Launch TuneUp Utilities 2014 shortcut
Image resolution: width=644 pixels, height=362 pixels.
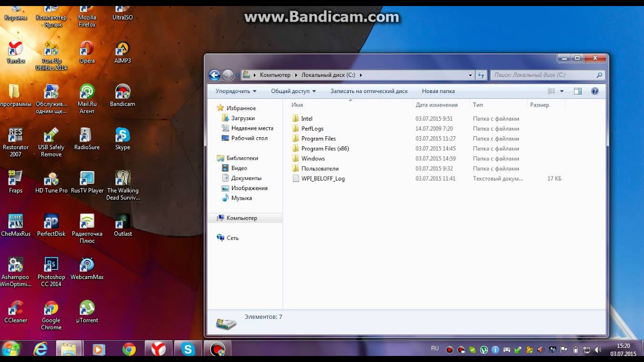pos(51,56)
